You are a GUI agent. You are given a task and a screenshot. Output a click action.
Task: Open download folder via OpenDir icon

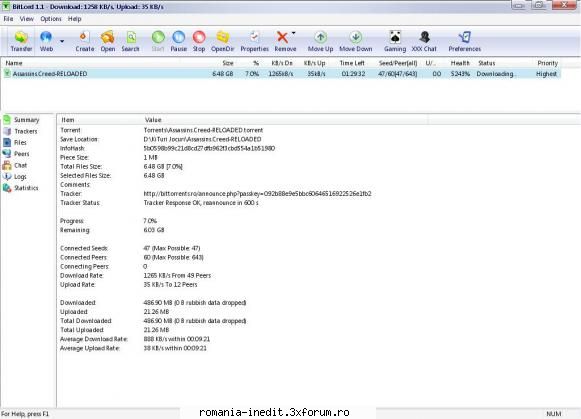pyautogui.click(x=222, y=41)
